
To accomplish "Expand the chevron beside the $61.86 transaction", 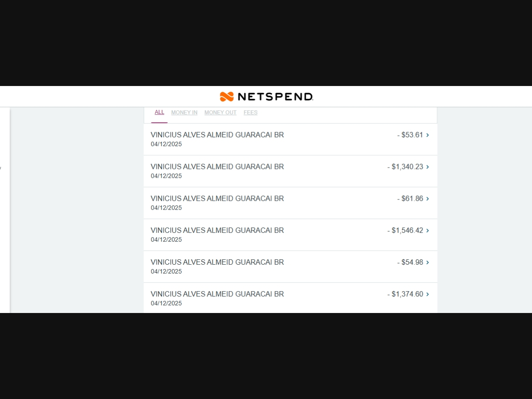I will [x=427, y=199].
